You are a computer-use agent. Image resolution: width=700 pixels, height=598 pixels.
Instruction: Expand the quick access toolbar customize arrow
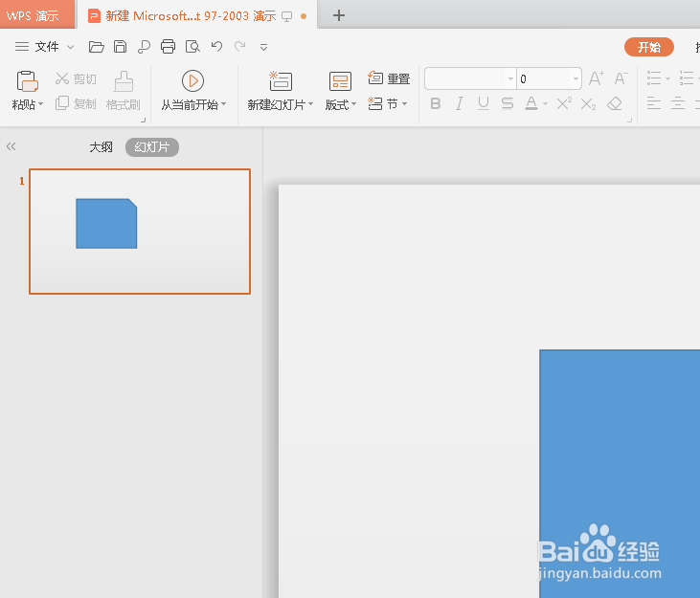click(264, 47)
